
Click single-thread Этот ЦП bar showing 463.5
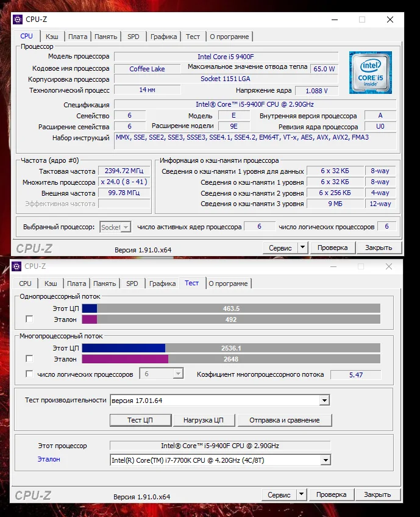[x=231, y=308]
